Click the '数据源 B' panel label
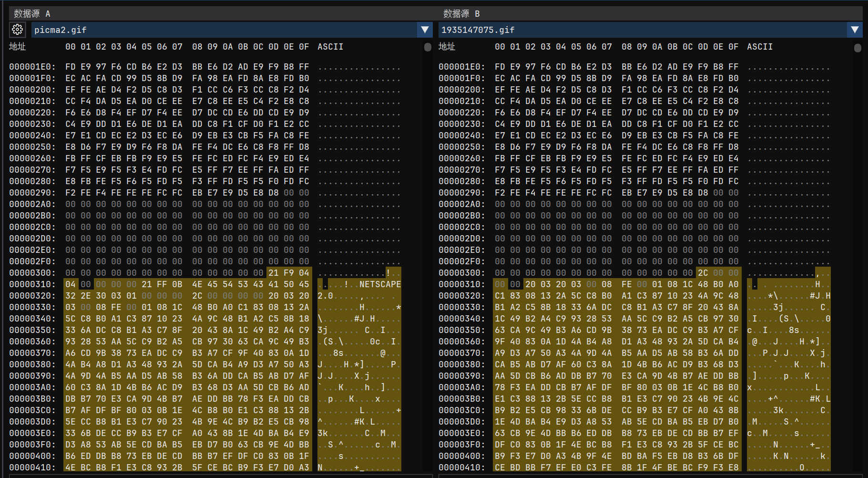This screenshot has height=478, width=868. coord(461,13)
